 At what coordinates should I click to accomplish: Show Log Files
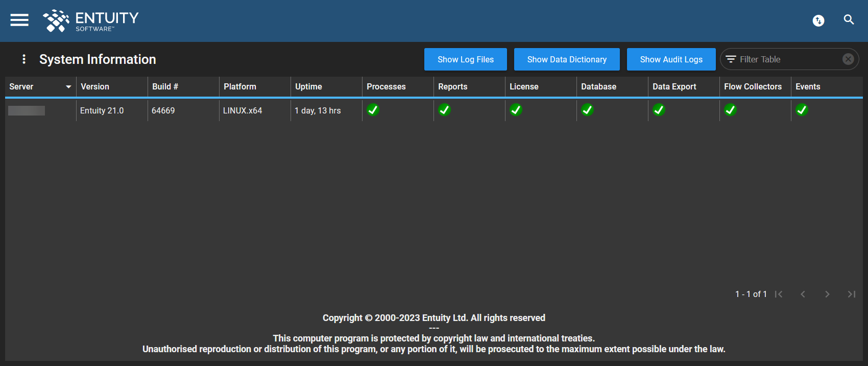point(466,59)
